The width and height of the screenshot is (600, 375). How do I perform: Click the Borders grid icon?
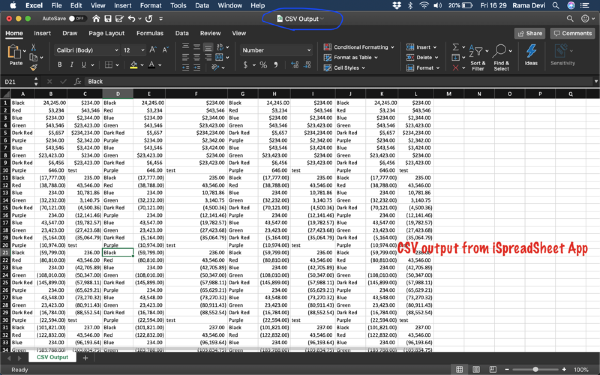click(109, 65)
